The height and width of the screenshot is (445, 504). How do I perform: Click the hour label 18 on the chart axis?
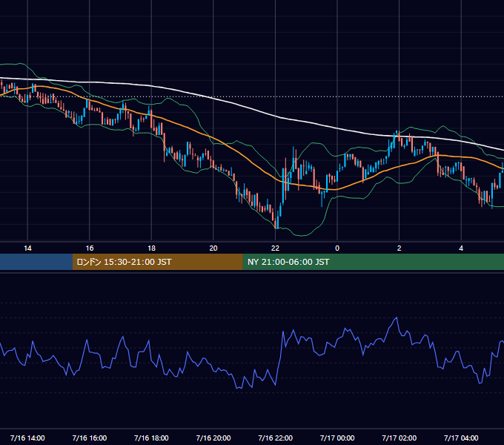pyautogui.click(x=151, y=248)
